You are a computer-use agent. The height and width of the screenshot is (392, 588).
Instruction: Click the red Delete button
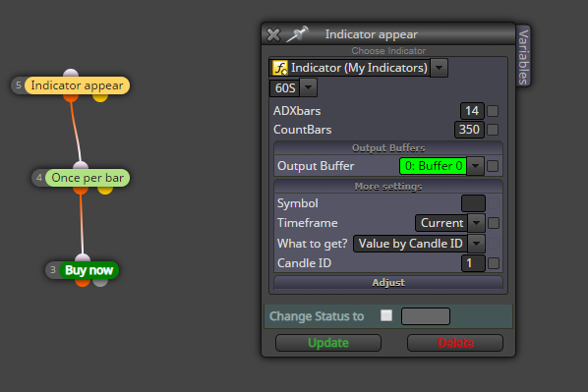point(455,343)
